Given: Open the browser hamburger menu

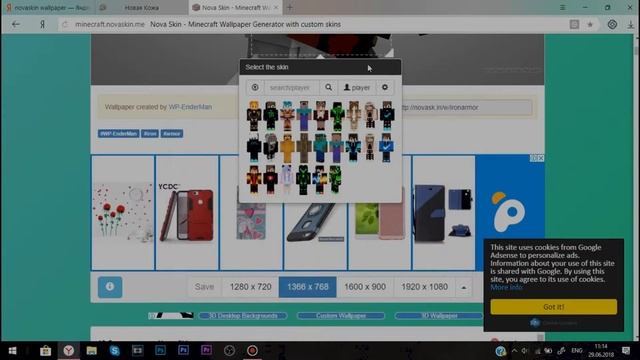Looking at the screenshot, I should click(x=562, y=7).
